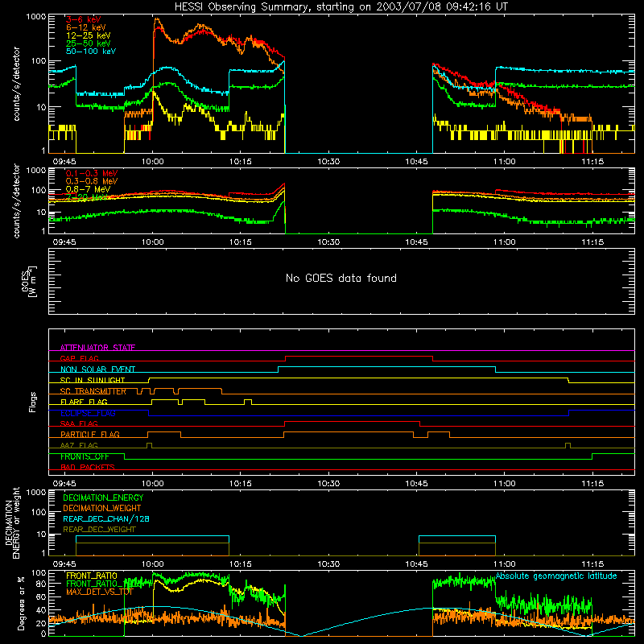
Task: Click the SC_IN_SUNLIGHT flag label
Action: tap(92, 380)
